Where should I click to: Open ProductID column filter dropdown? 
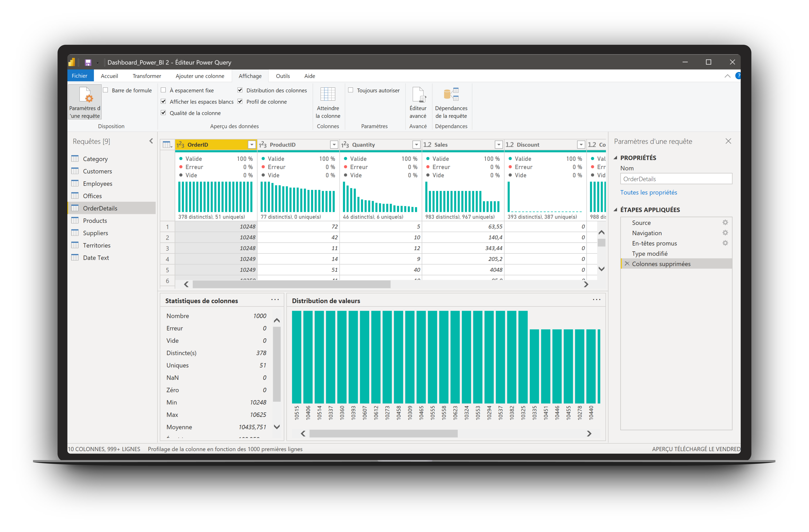coord(334,145)
